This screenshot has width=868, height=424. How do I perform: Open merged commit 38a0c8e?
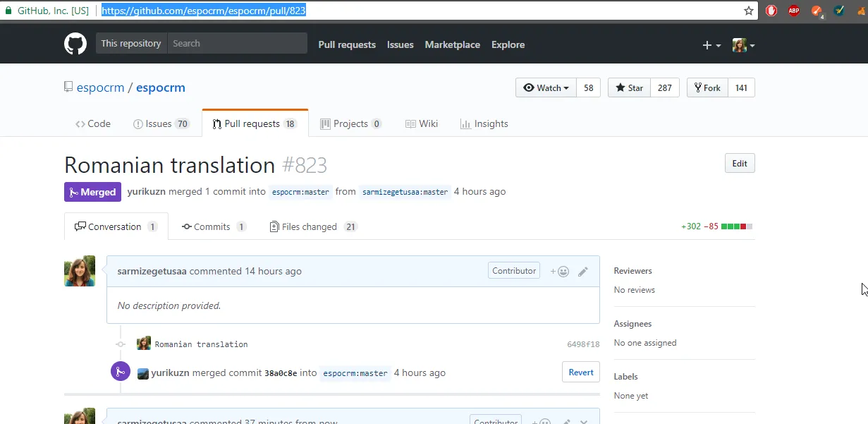(280, 373)
